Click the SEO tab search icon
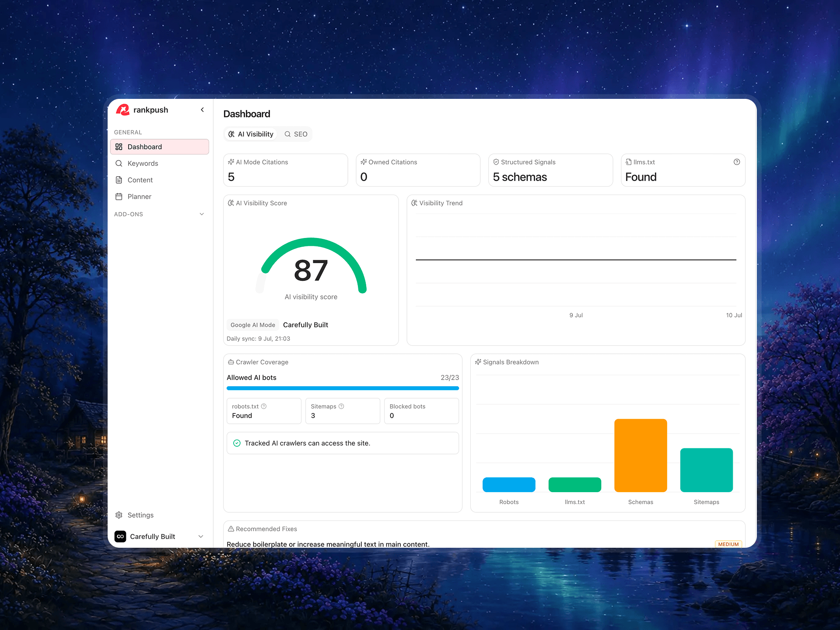This screenshot has height=630, width=840. click(x=287, y=134)
